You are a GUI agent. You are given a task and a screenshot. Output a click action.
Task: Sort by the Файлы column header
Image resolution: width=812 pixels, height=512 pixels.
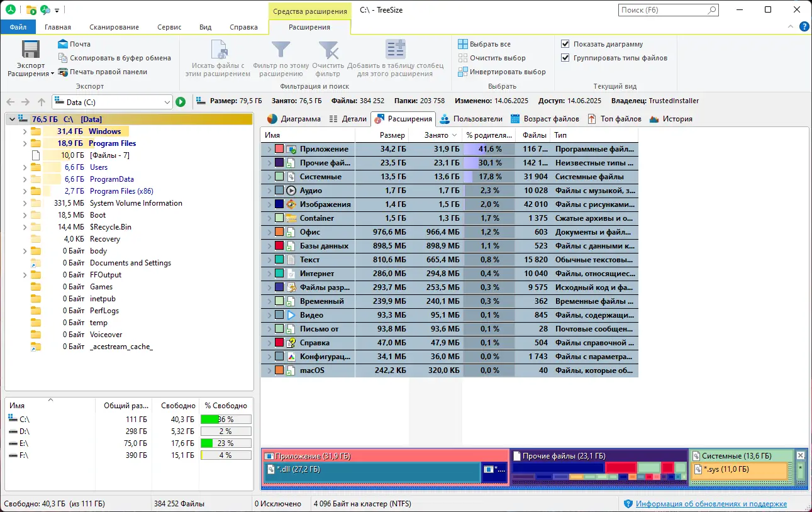tap(532, 135)
